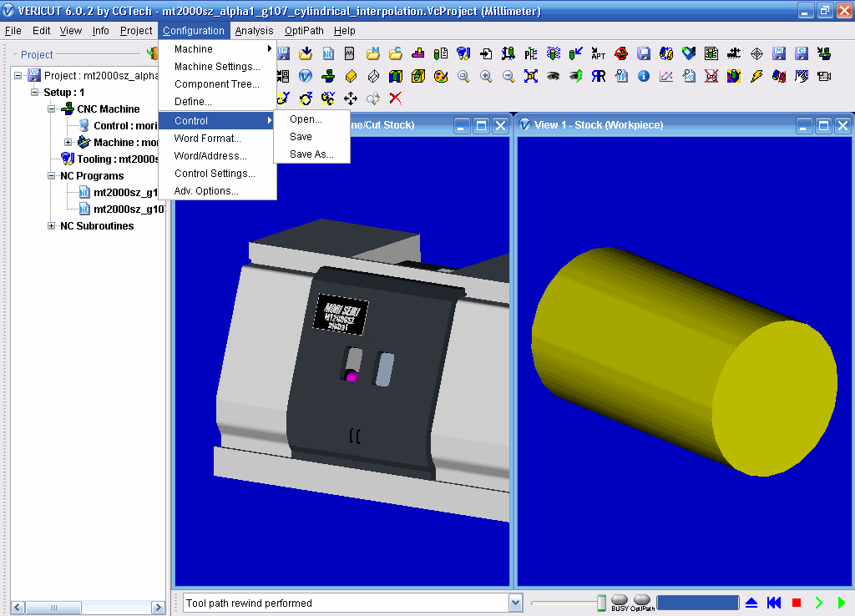The height and width of the screenshot is (616, 855).
Task: Select the Define... menu entry
Action: [218, 101]
